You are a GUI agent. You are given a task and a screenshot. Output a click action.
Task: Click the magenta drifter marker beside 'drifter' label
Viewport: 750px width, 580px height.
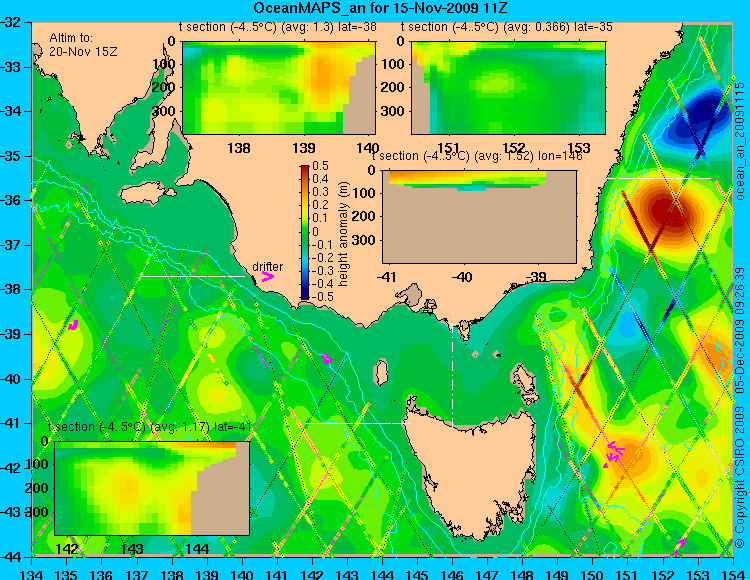click(x=267, y=276)
